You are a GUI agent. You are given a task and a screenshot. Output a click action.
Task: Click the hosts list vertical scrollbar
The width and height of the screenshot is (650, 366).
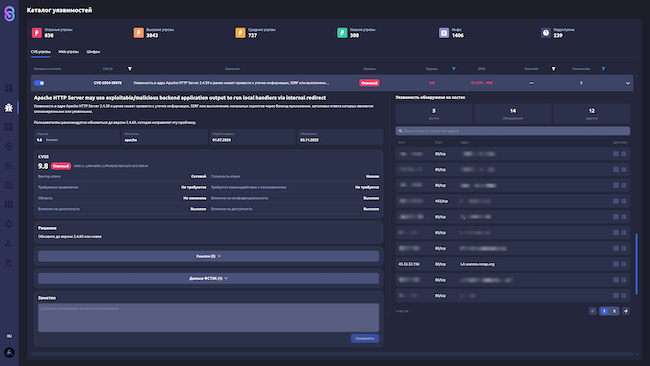pyautogui.click(x=636, y=264)
